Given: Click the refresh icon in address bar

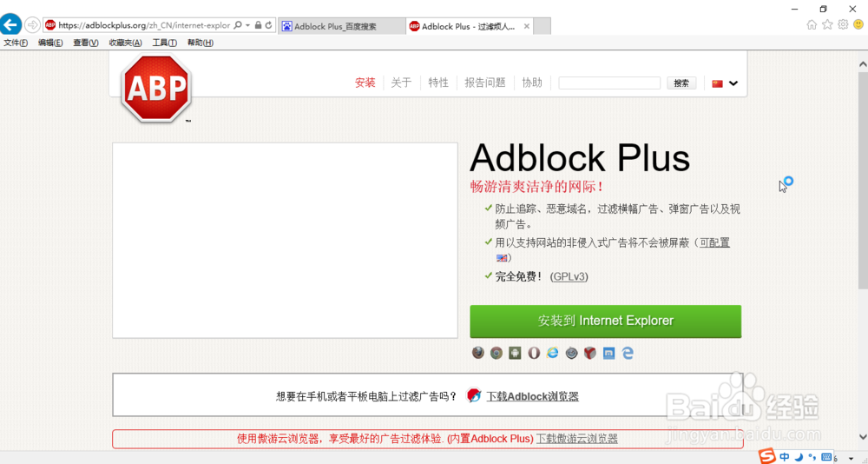Looking at the screenshot, I should coord(268,25).
